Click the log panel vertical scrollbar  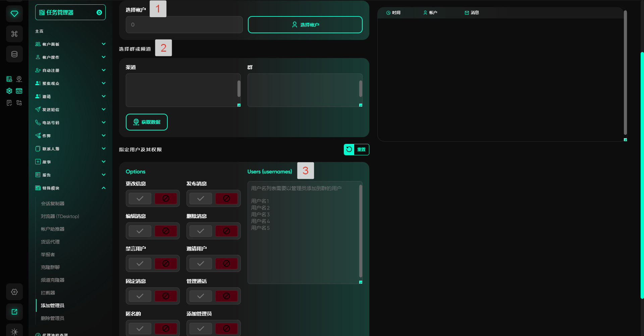(625, 72)
